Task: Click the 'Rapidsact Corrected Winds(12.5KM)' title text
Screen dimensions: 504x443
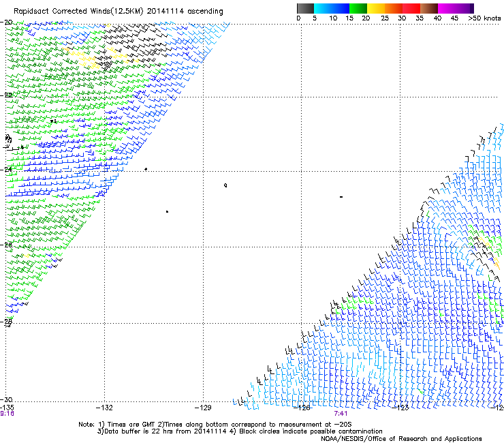Action: pos(78,12)
